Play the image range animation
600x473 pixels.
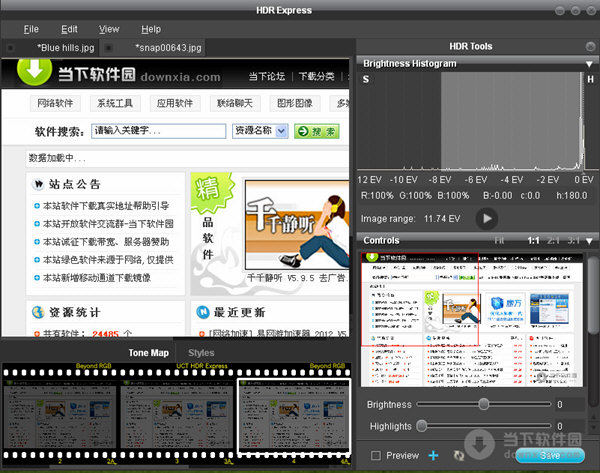tap(487, 219)
